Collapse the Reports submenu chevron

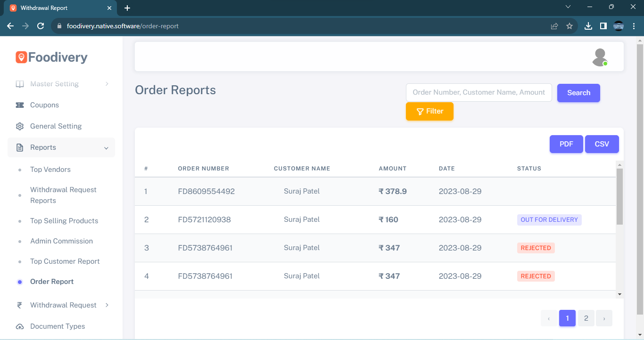click(106, 148)
